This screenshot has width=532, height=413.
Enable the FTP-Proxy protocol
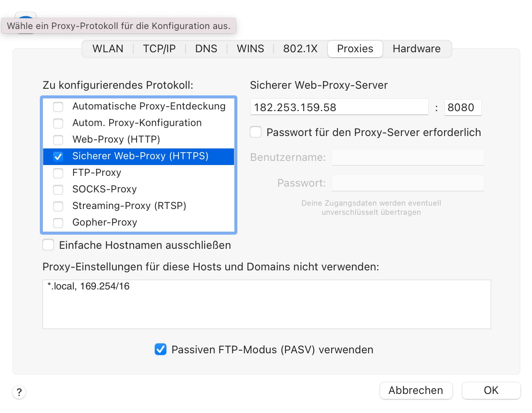[x=58, y=173]
